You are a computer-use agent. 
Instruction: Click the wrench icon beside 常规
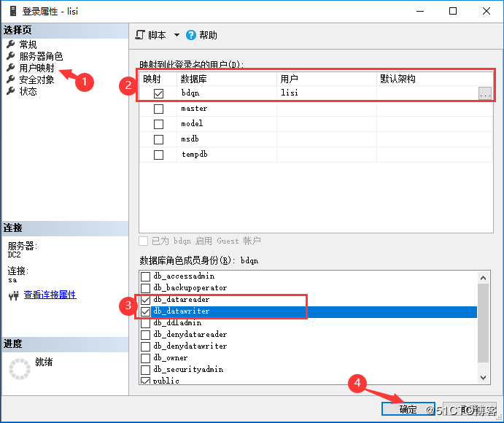[x=11, y=44]
